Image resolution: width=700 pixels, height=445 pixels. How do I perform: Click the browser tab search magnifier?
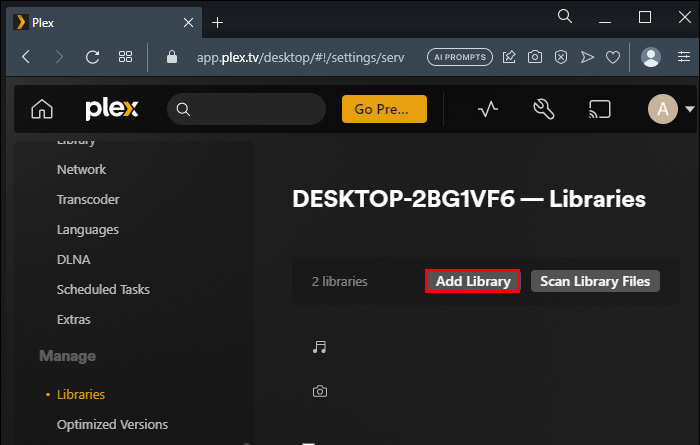click(x=565, y=16)
